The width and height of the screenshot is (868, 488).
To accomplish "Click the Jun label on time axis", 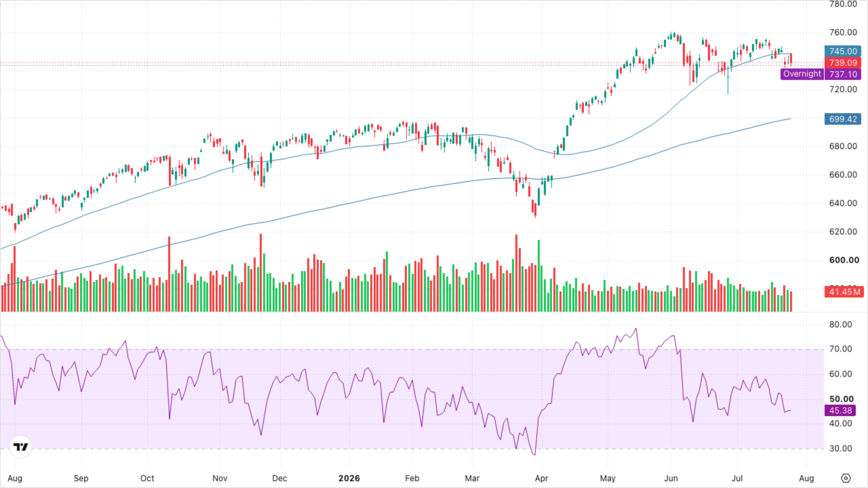I will 671,478.
